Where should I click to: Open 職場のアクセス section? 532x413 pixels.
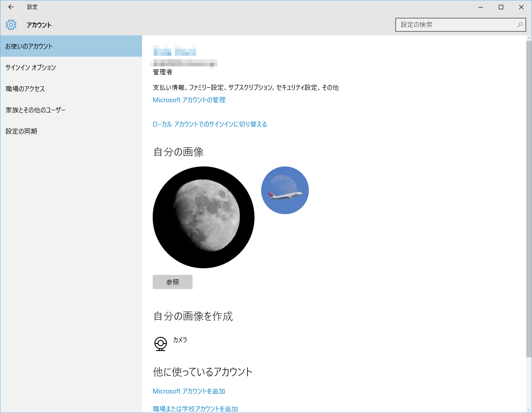pos(71,89)
